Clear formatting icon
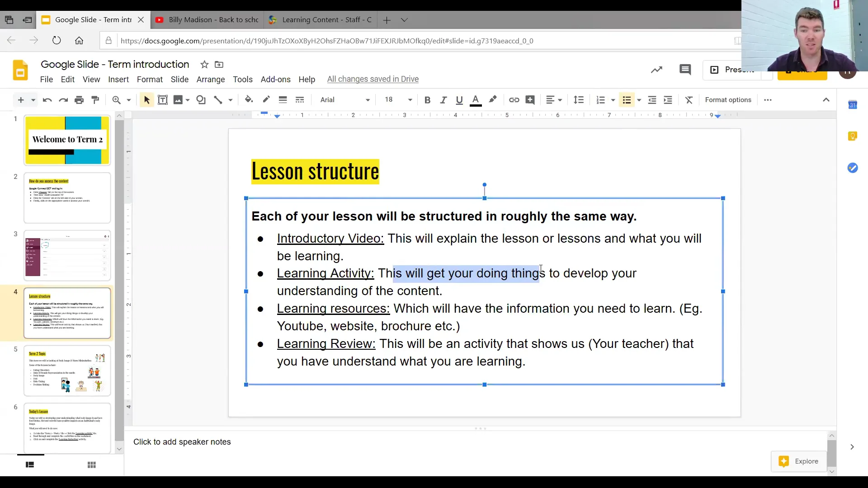Viewport: 868px width, 488px height. pyautogui.click(x=689, y=100)
